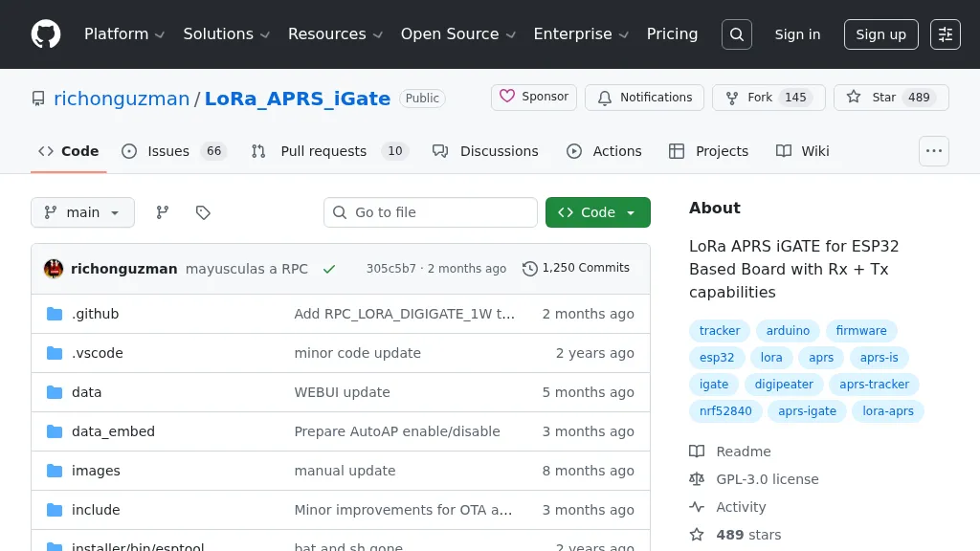Select the arduino topic tag
The width and height of the screenshot is (980, 551).
[788, 330]
